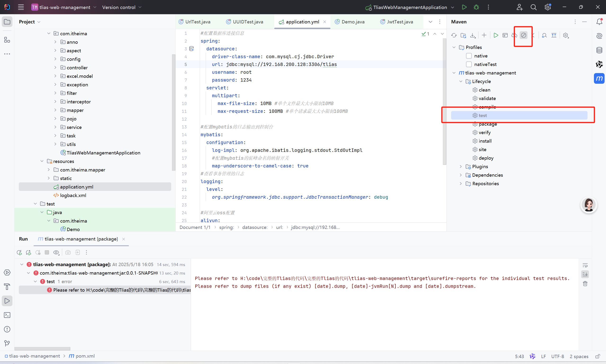Open Database tool window from right sidebar
Viewport: 606px width, 364px height.
pyautogui.click(x=599, y=50)
